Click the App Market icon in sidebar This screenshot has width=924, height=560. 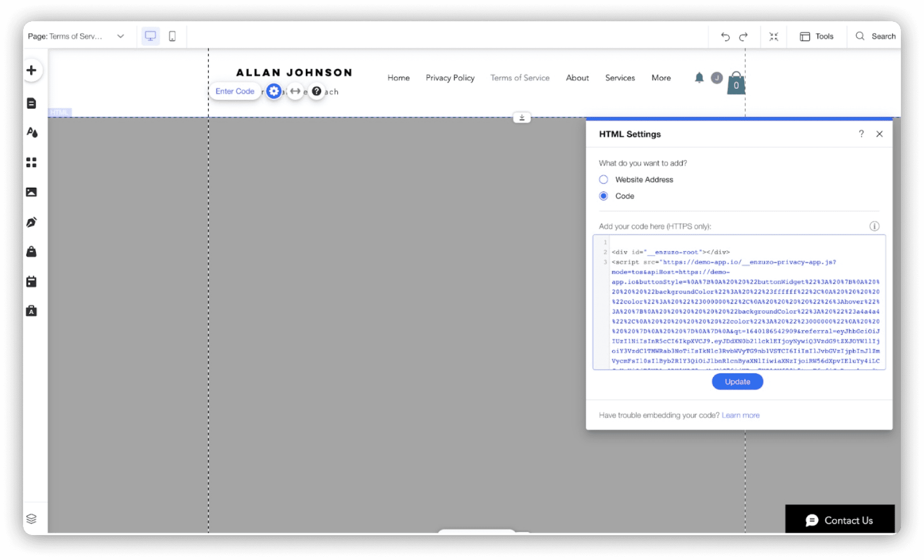click(31, 163)
